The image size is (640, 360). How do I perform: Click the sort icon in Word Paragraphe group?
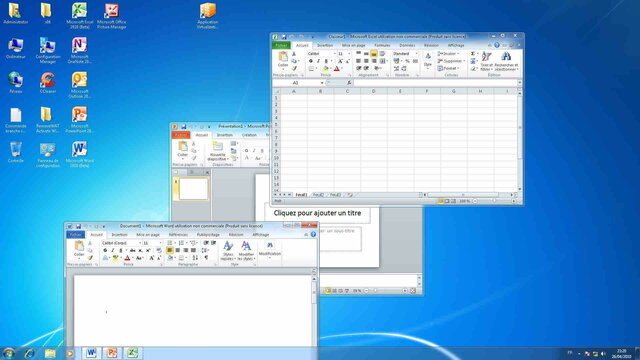pos(195,258)
